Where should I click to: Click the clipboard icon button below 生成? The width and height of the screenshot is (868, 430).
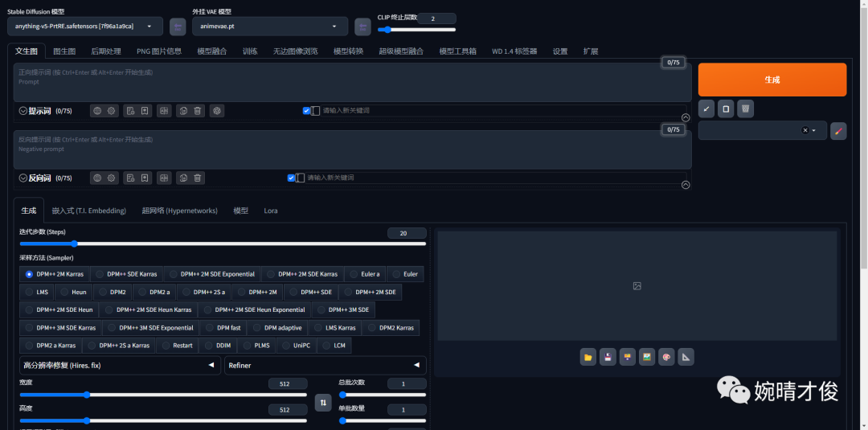[726, 109]
